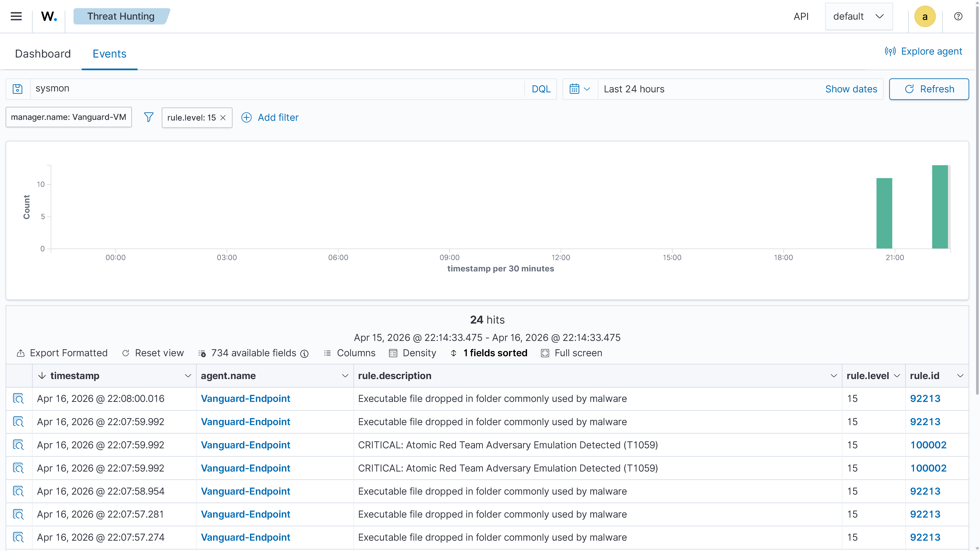Click the saved query disk icon
This screenshot has width=980, height=551.
pos(17,89)
